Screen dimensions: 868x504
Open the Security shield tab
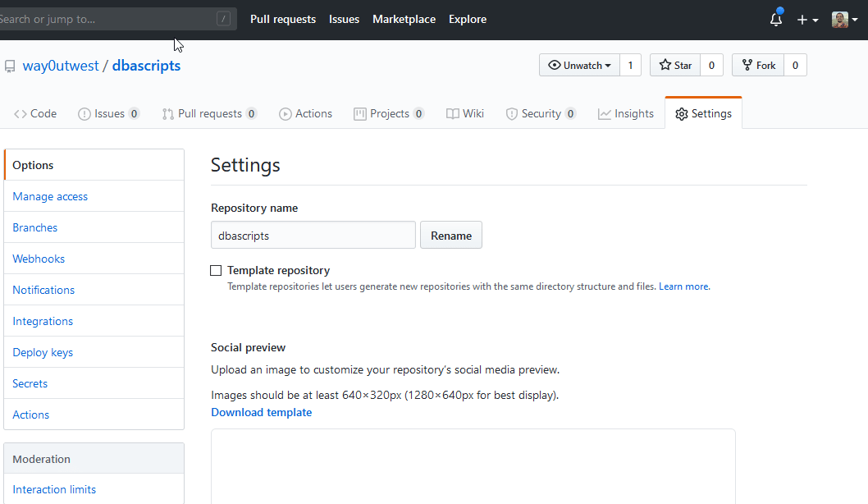click(540, 114)
